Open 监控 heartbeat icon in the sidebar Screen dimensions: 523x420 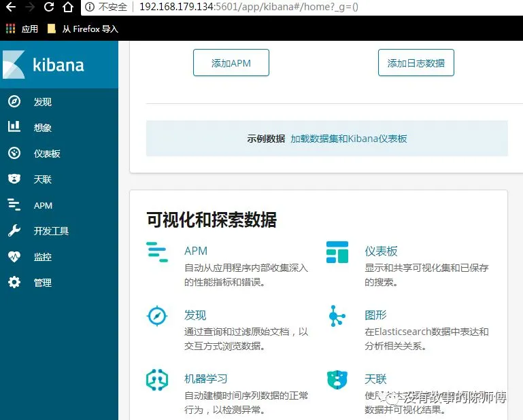(x=14, y=257)
